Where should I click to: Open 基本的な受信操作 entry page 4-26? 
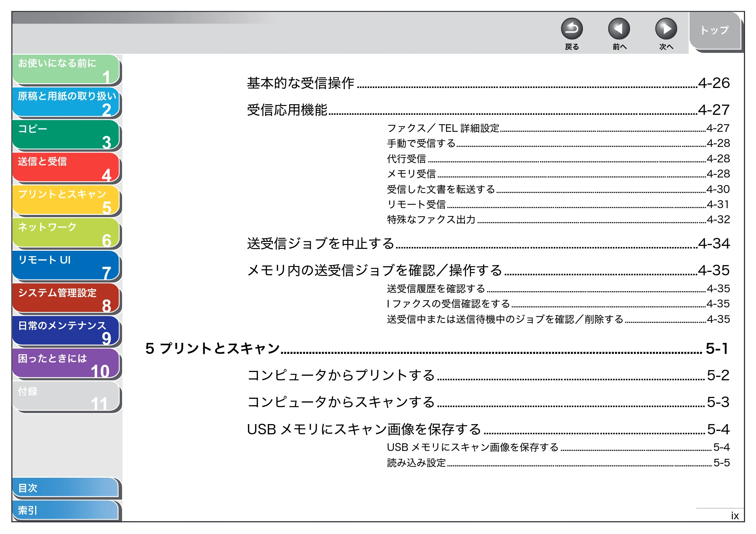(488, 83)
